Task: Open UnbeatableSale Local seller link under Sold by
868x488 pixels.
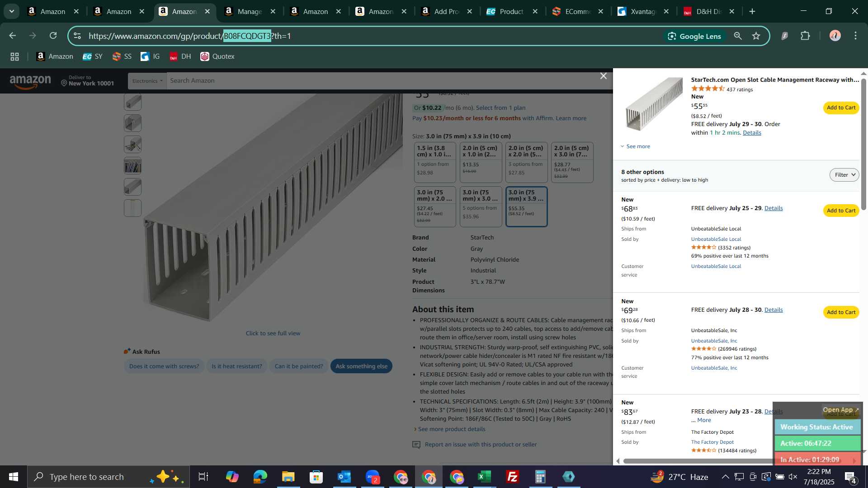Action: (716, 239)
